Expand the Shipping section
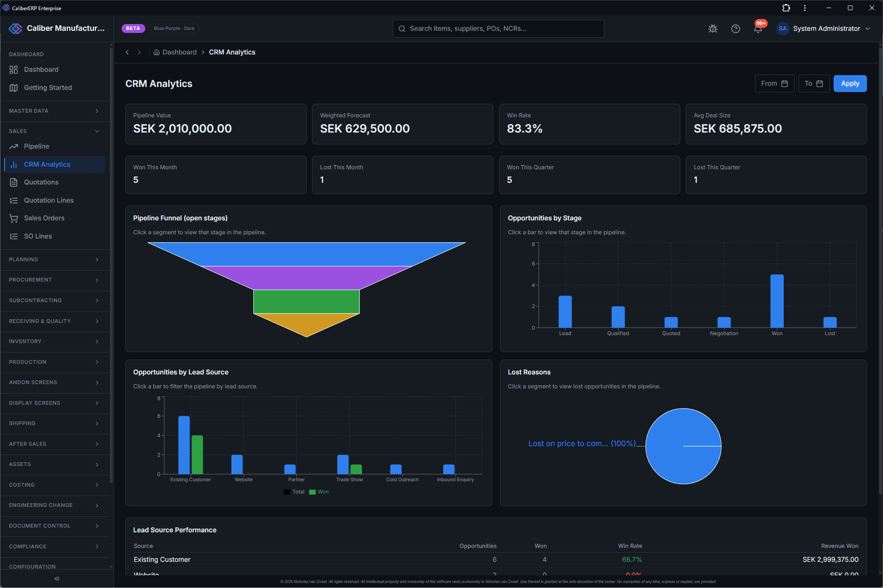Image resolution: width=883 pixels, height=588 pixels. [54, 423]
